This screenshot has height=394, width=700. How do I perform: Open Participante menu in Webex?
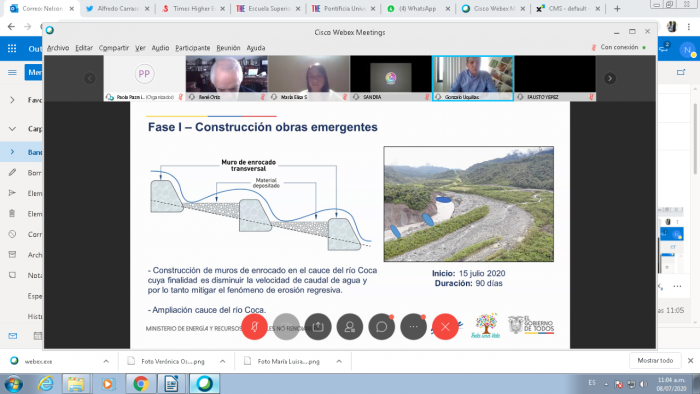coord(192,48)
